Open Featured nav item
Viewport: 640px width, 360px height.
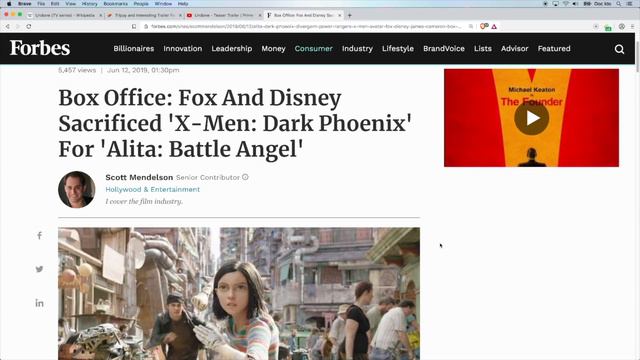(554, 48)
